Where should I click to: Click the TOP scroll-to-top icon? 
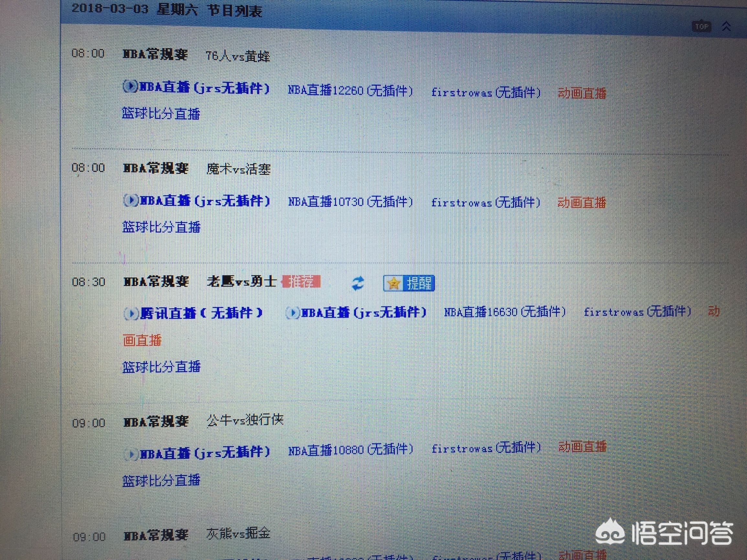[x=702, y=26]
